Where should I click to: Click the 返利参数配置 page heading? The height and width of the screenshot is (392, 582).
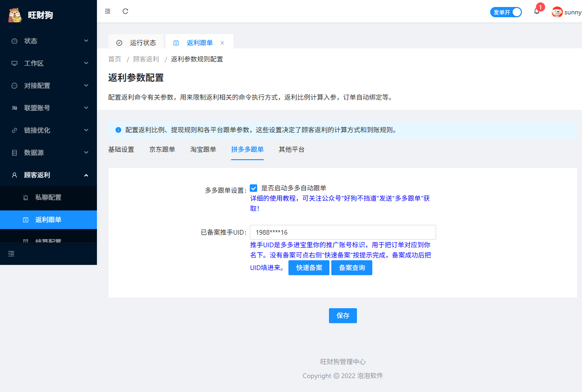(136, 78)
